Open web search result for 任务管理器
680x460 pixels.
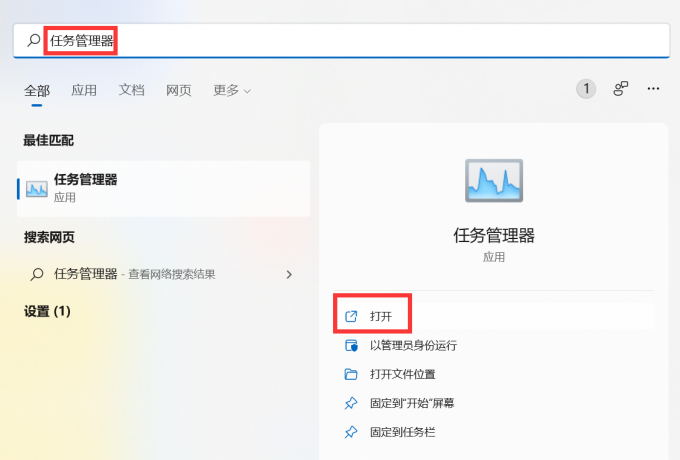click(163, 274)
